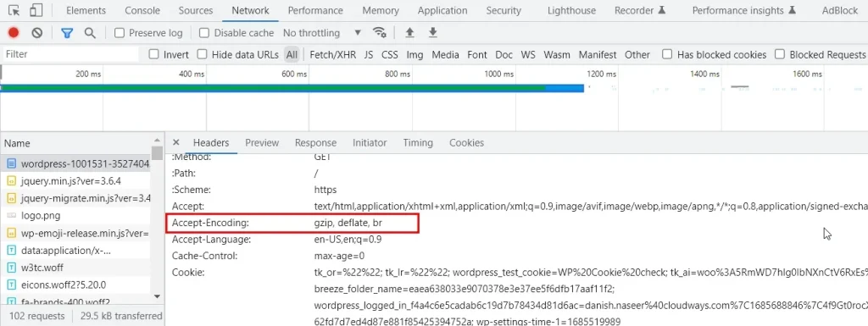Select the logo.png request row
The height and width of the screenshot is (326, 868).
(x=75, y=215)
